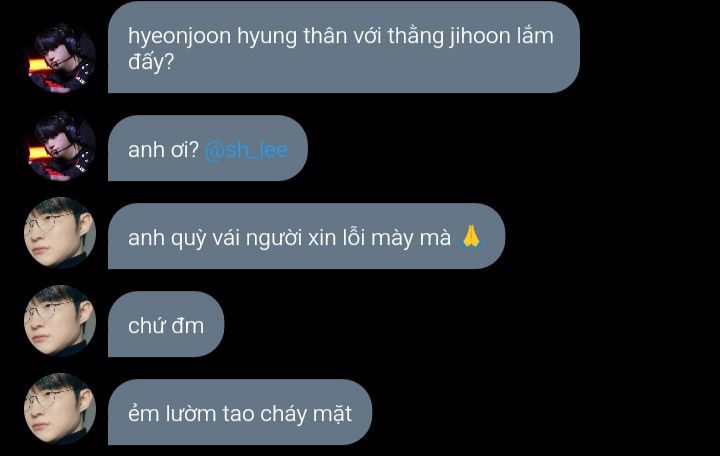Viewport: 720px width, 456px height.
Task: Click the praying hands emoji
Action: (x=471, y=237)
